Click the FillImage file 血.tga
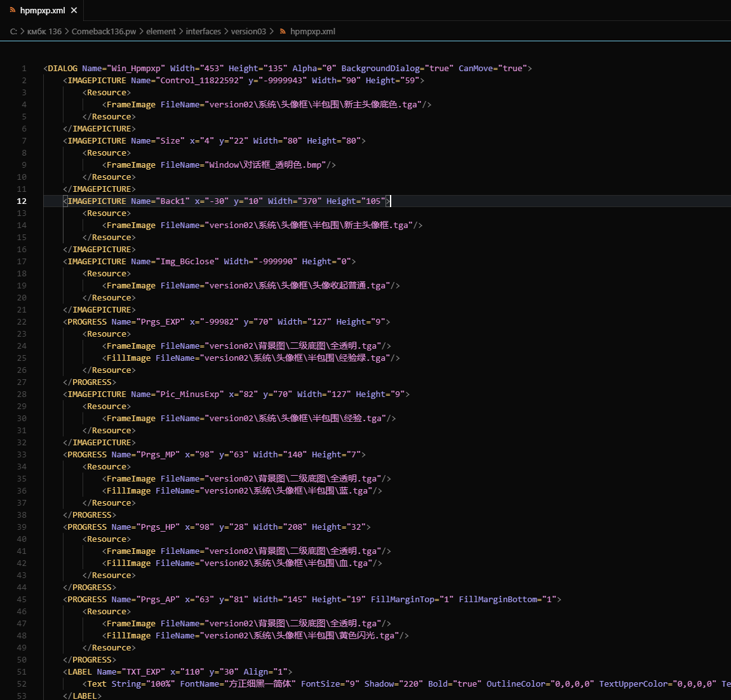 coord(353,563)
